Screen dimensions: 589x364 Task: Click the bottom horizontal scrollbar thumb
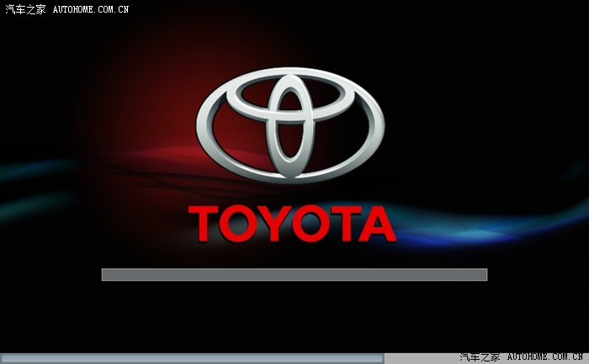pyautogui.click(x=192, y=358)
